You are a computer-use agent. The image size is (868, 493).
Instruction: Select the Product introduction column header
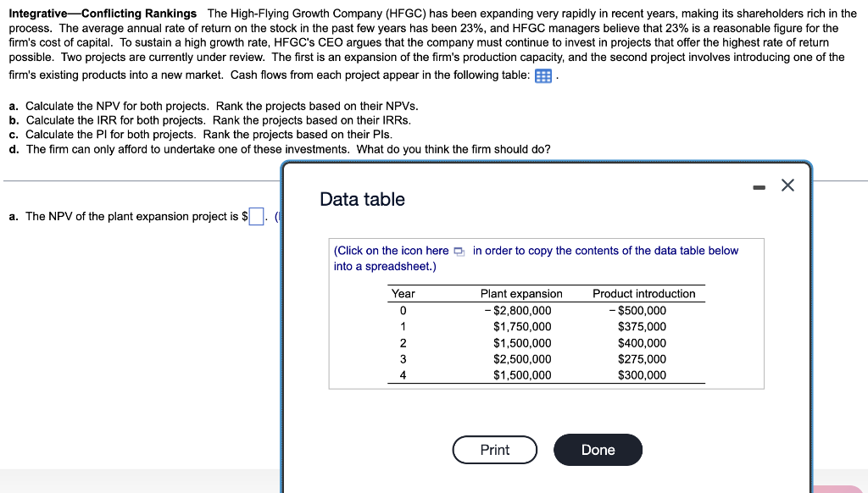pyautogui.click(x=644, y=294)
